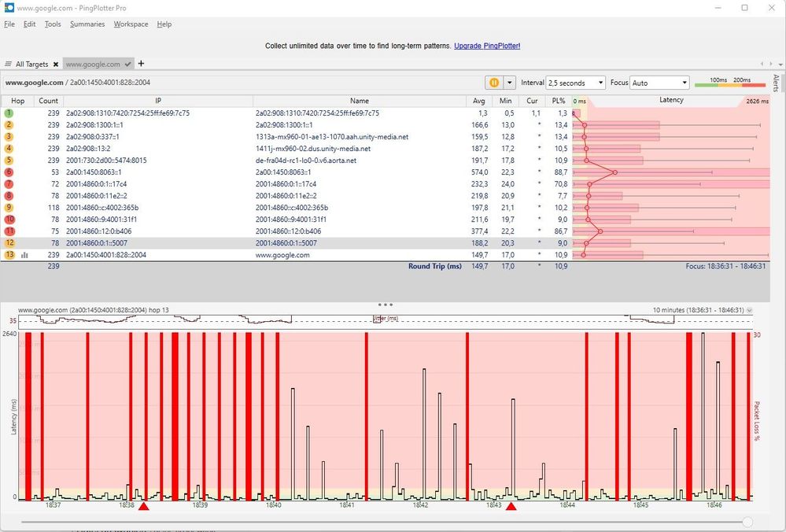Click the Avg column header
The image size is (786, 532).
pos(479,101)
